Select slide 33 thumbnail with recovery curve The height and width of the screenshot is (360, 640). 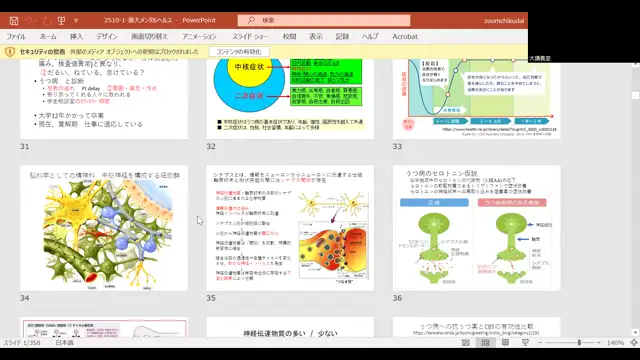tap(476, 99)
